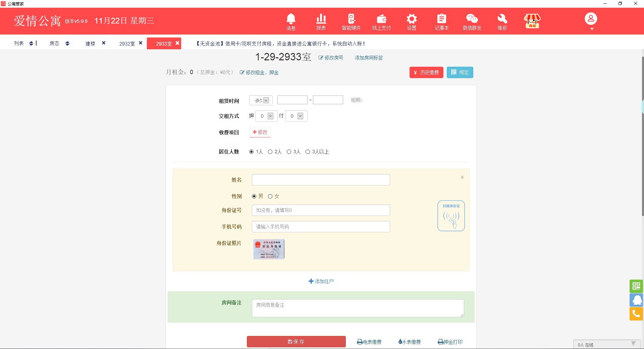
Task: Select 1人 occupants radio button
Action: tap(251, 152)
